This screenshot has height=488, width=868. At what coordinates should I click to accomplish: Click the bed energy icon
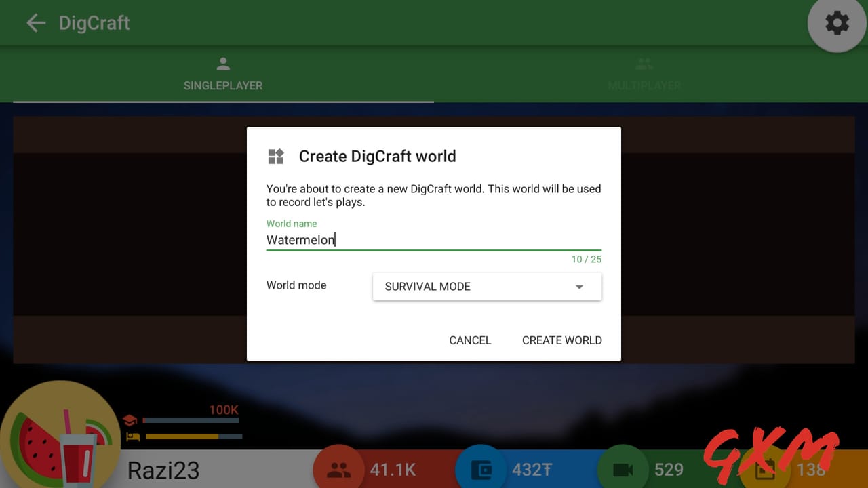click(132, 436)
